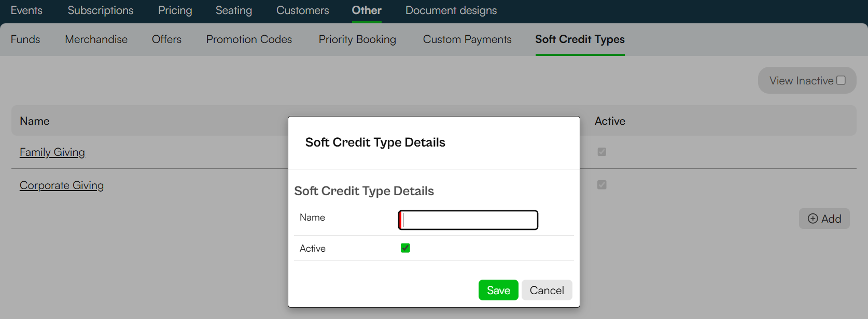Image resolution: width=868 pixels, height=319 pixels.
Task: Toggle the Family Giving active checkbox
Action: (x=602, y=152)
